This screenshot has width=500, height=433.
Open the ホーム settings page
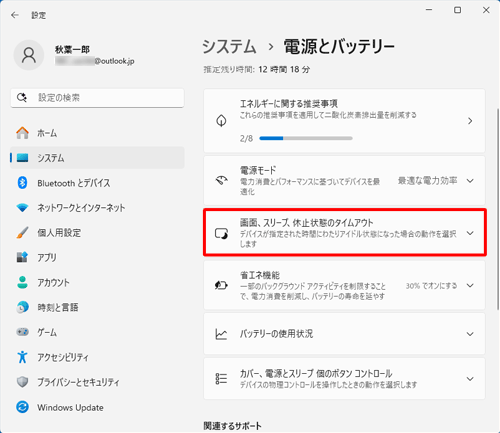pyautogui.click(x=97, y=133)
